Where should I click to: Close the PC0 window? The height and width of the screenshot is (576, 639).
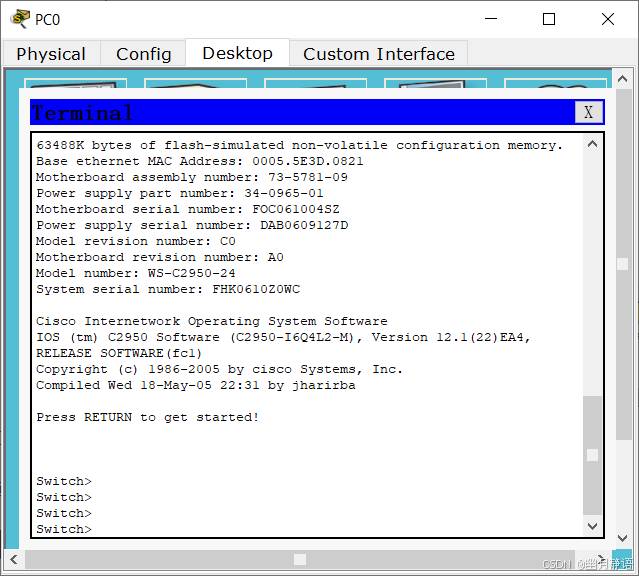(608, 19)
